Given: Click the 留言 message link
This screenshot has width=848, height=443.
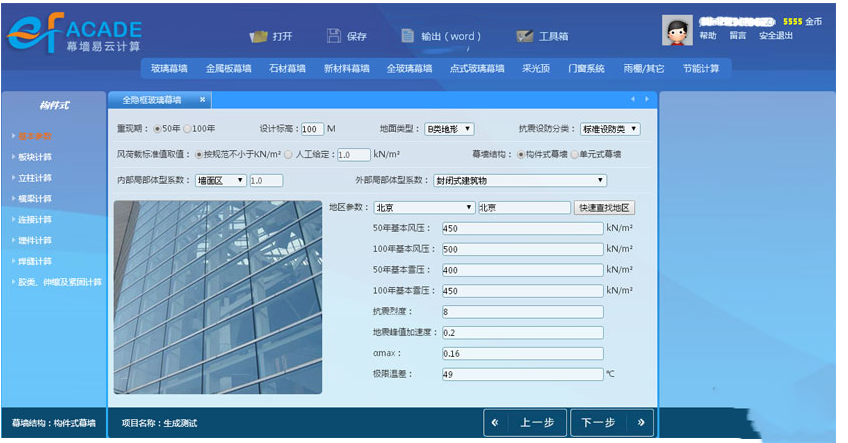Looking at the screenshot, I should pyautogui.click(x=738, y=36).
